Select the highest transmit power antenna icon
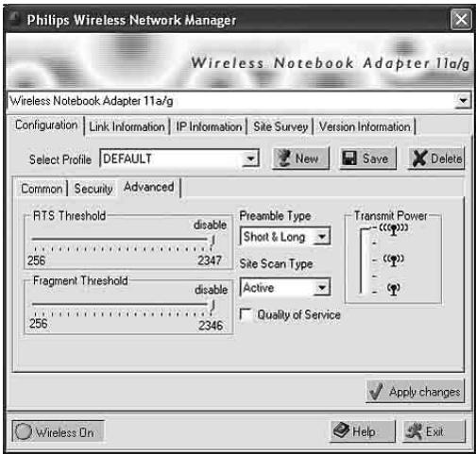Viewport: 476px width, 454px height. click(x=394, y=229)
